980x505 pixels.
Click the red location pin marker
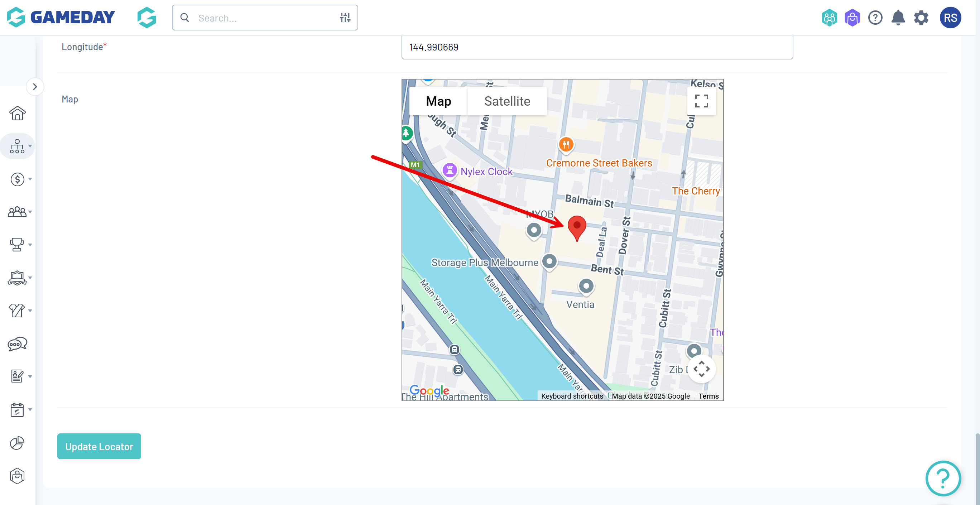click(x=577, y=227)
